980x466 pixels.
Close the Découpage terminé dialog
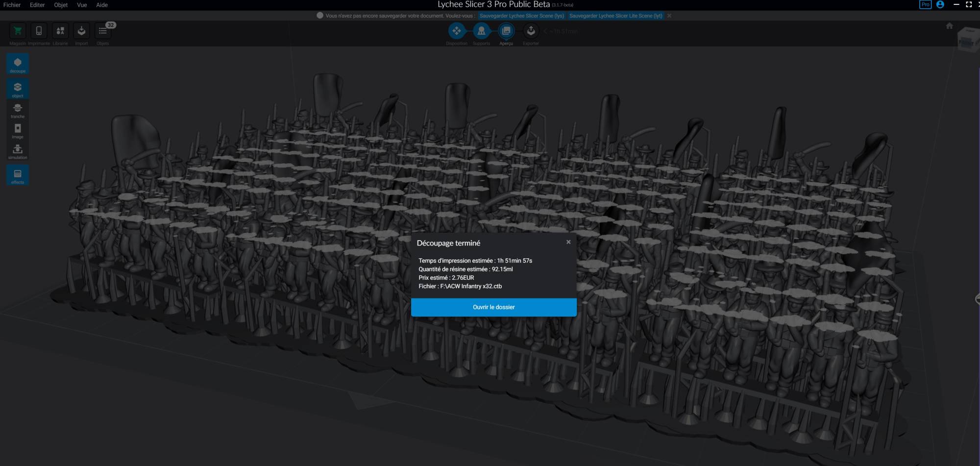click(x=568, y=242)
